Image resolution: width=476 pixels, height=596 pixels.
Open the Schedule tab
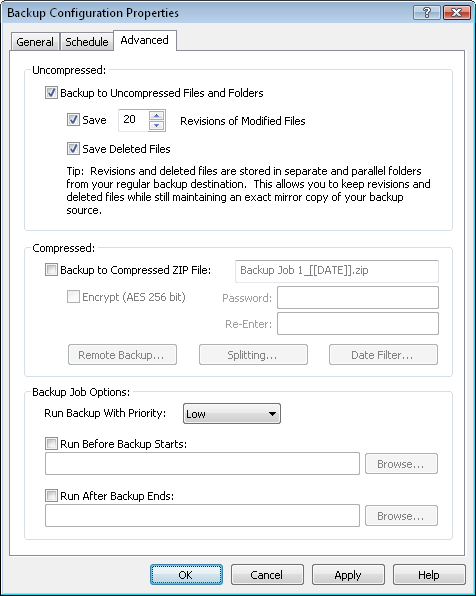[87, 41]
